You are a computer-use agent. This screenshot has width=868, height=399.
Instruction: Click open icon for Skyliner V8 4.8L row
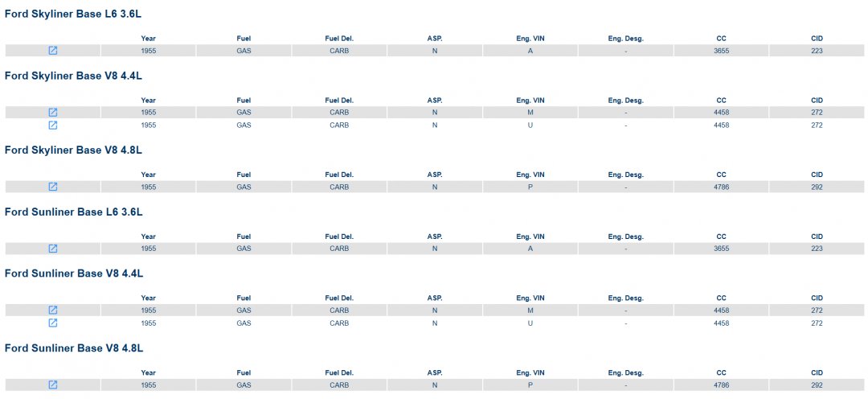53,187
